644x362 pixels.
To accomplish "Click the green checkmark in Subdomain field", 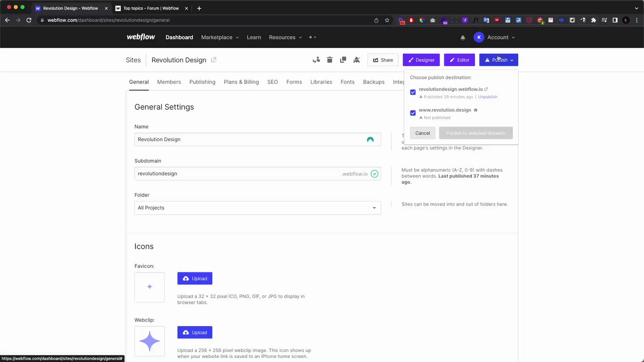I will (374, 173).
